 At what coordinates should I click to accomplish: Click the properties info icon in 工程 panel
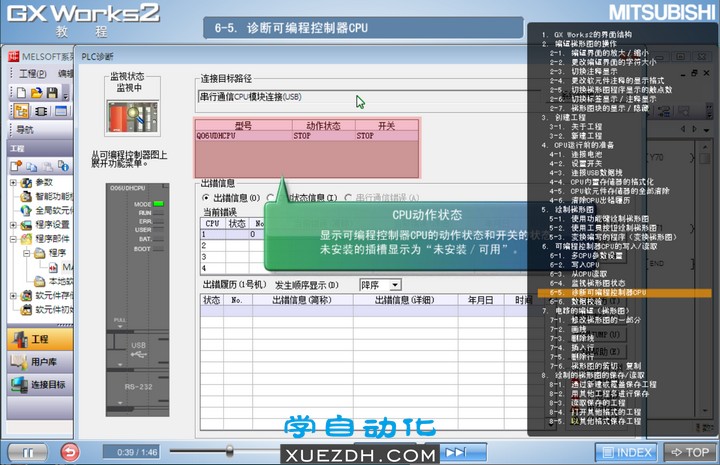coord(63,166)
